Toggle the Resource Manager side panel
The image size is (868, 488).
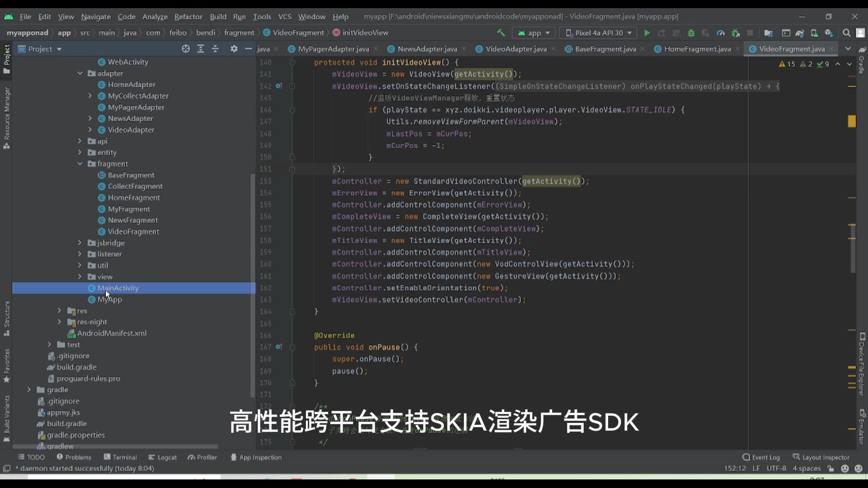tap(6, 117)
